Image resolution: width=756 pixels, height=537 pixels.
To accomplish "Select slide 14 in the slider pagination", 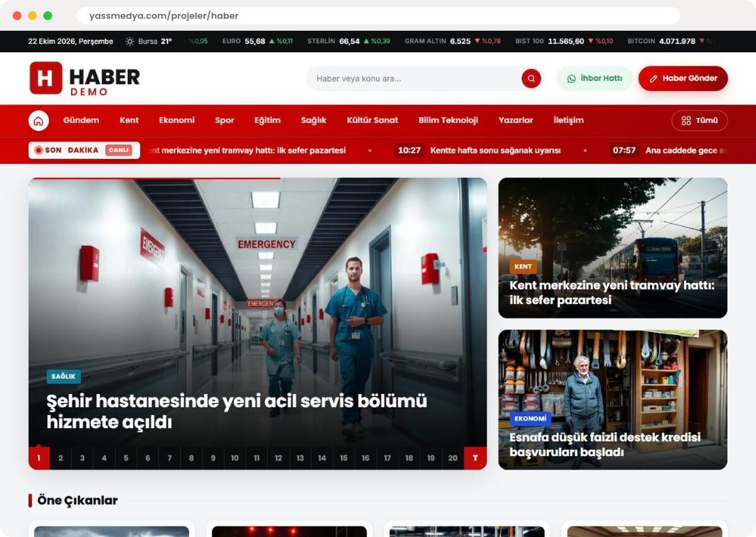I will click(322, 458).
